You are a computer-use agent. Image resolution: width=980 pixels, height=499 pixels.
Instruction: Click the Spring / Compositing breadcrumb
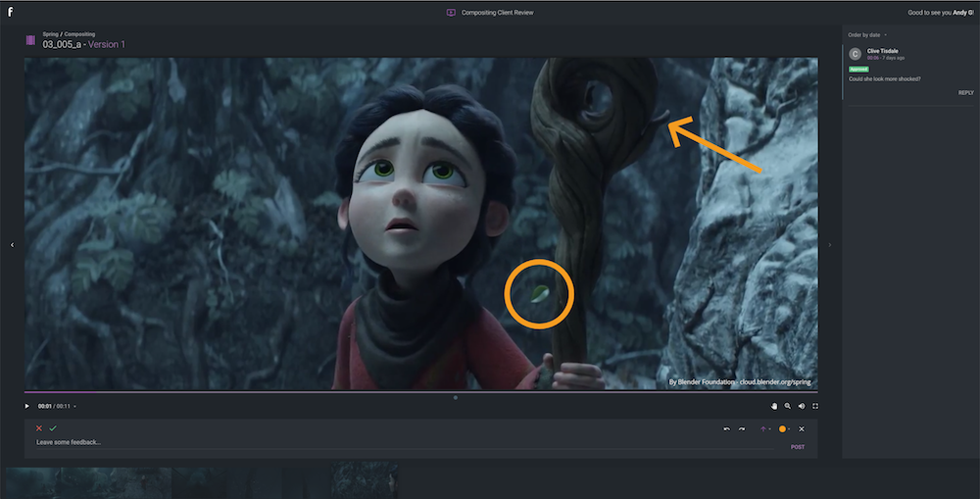coord(69,34)
